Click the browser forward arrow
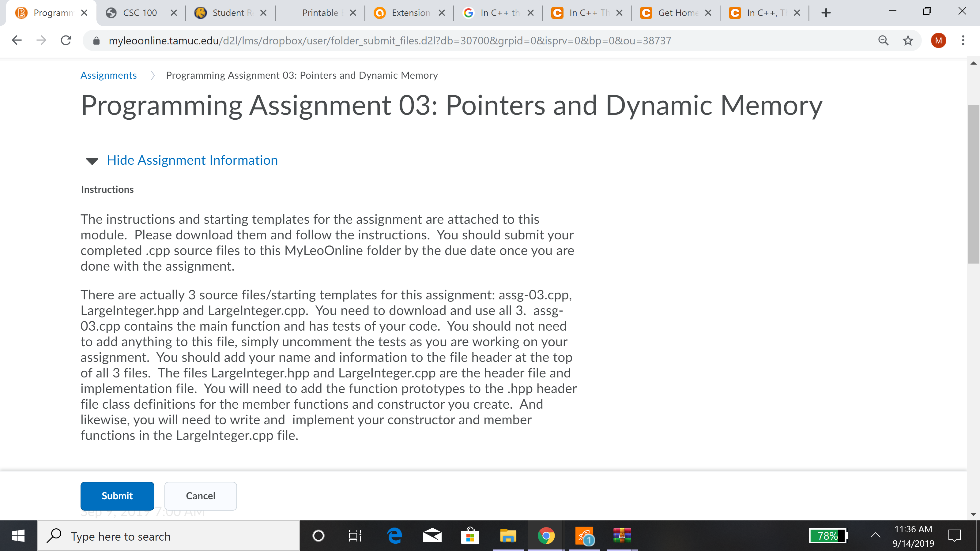Image resolution: width=980 pixels, height=551 pixels. tap(41, 40)
